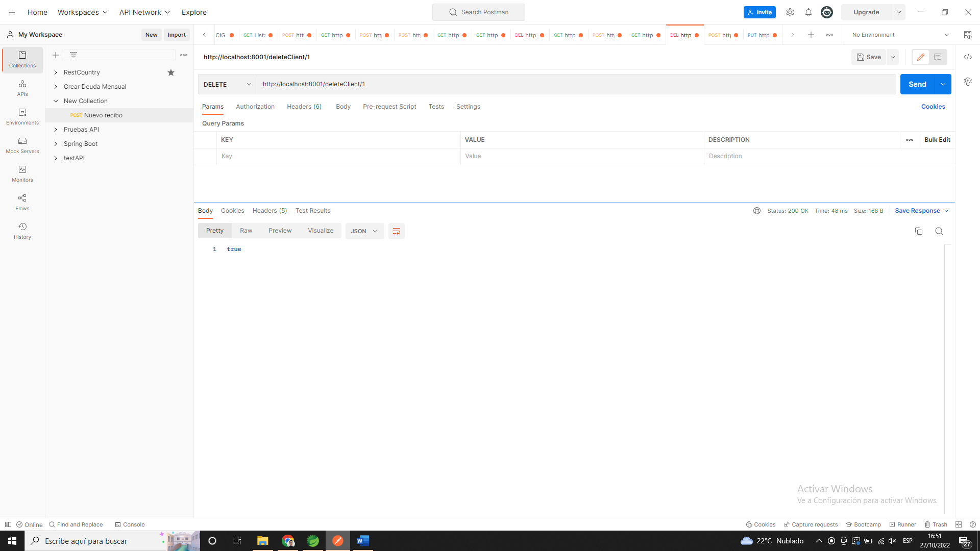Open the JSON response format dropdown
980x551 pixels.
click(364, 231)
